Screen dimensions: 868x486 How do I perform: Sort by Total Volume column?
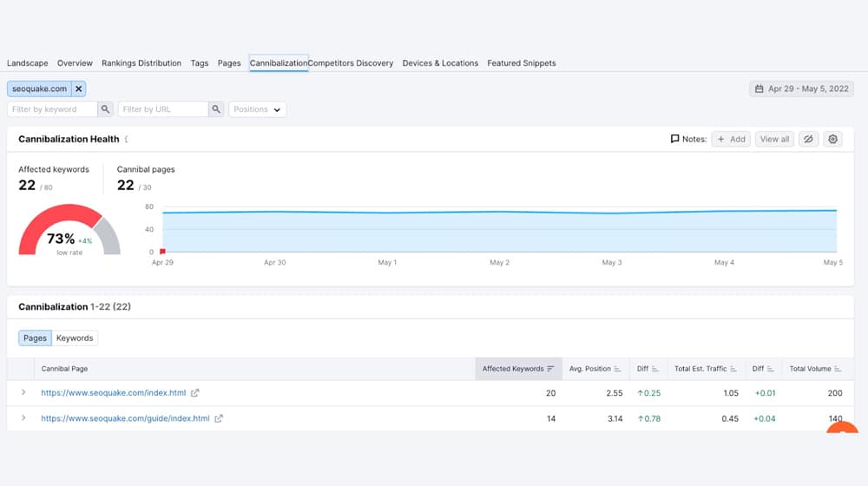click(x=815, y=369)
